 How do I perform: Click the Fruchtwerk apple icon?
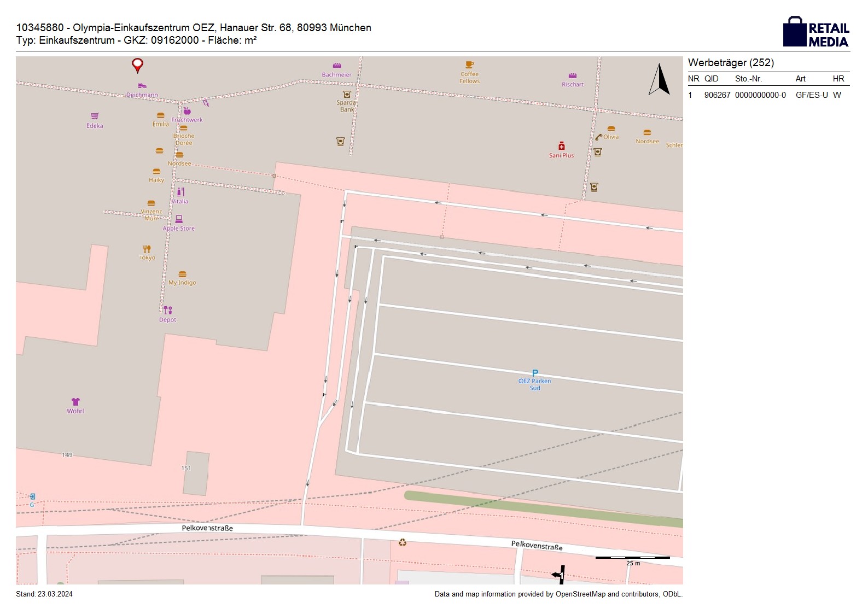[x=187, y=112]
